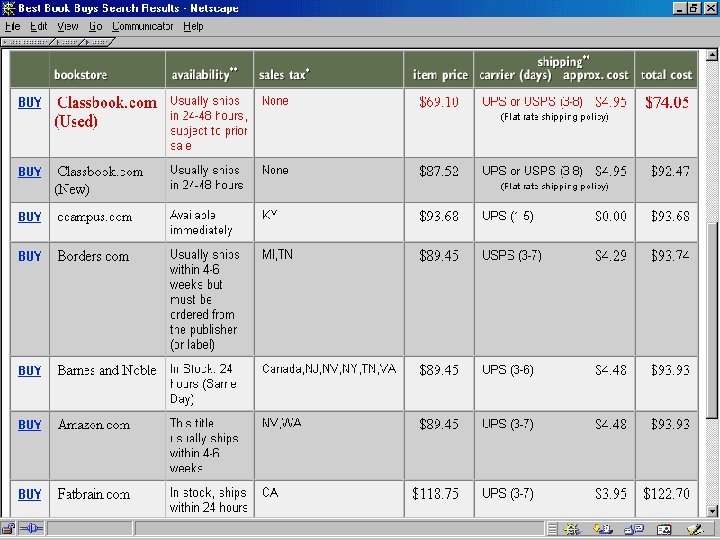The width and height of the screenshot is (720, 540).
Task: Click the $3.95 shipping cost for Fatbrain
Action: pos(611,494)
